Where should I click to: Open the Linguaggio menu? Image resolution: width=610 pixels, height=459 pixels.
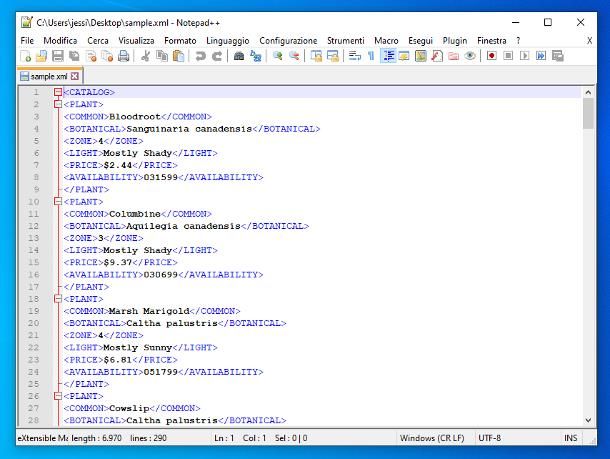tap(228, 40)
